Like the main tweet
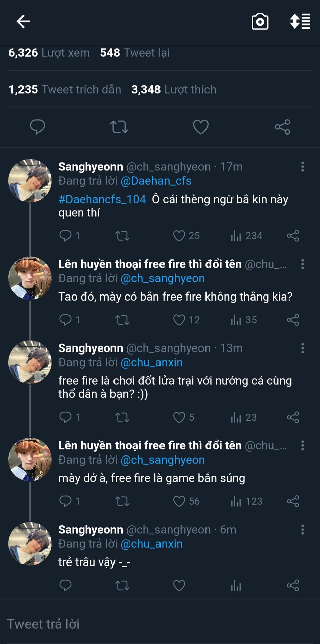Screen dimensions: 320x644 point(201,127)
